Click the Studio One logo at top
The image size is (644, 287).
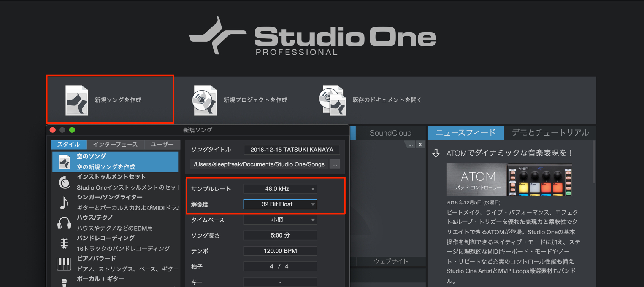point(312,36)
